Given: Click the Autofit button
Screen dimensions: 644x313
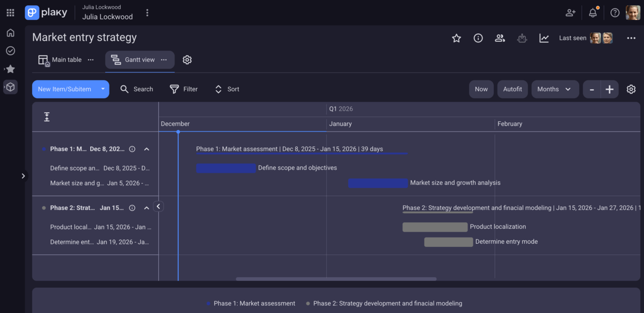Looking at the screenshot, I should click(512, 89).
